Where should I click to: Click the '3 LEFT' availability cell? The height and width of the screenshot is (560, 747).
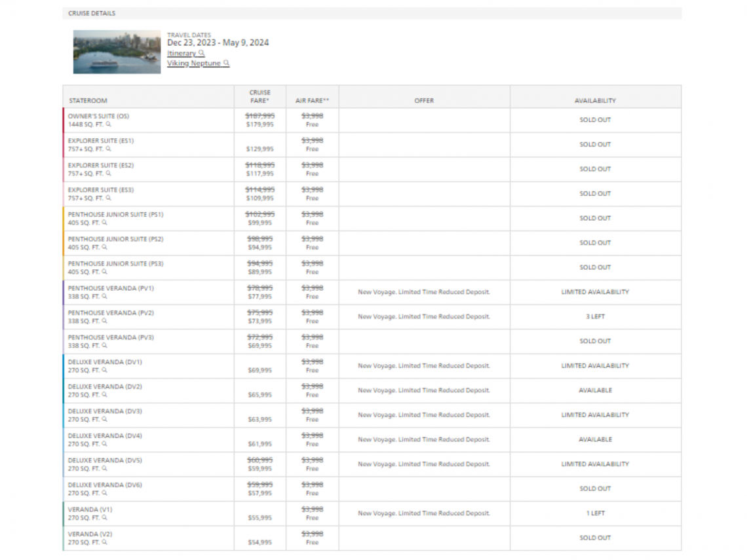click(x=595, y=316)
